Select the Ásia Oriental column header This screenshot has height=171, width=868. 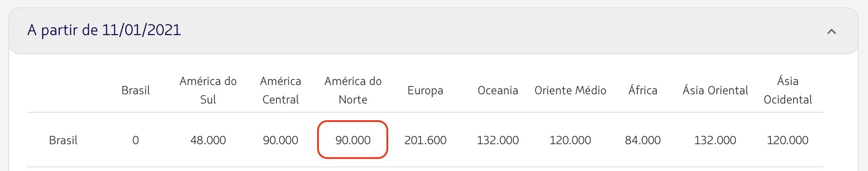coord(715,90)
